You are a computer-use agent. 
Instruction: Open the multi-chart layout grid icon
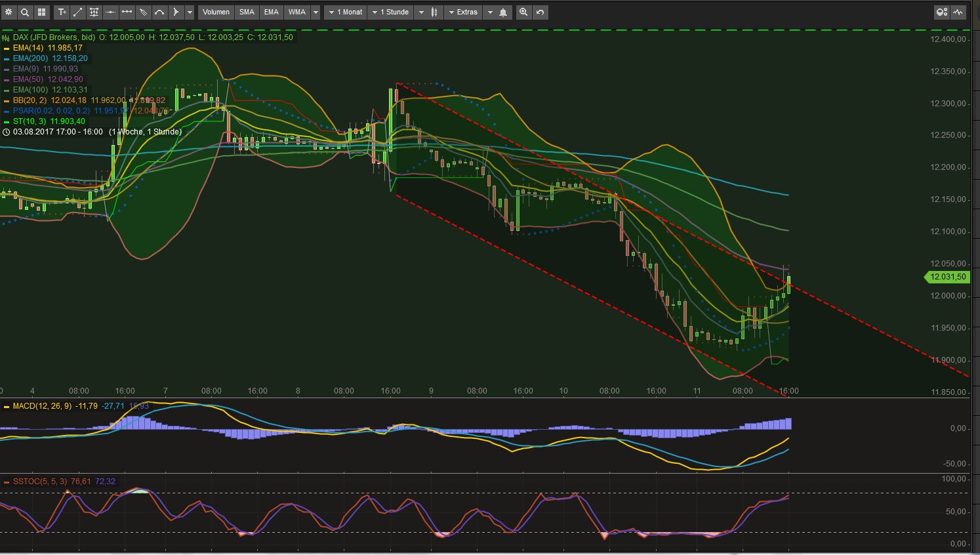click(x=41, y=12)
